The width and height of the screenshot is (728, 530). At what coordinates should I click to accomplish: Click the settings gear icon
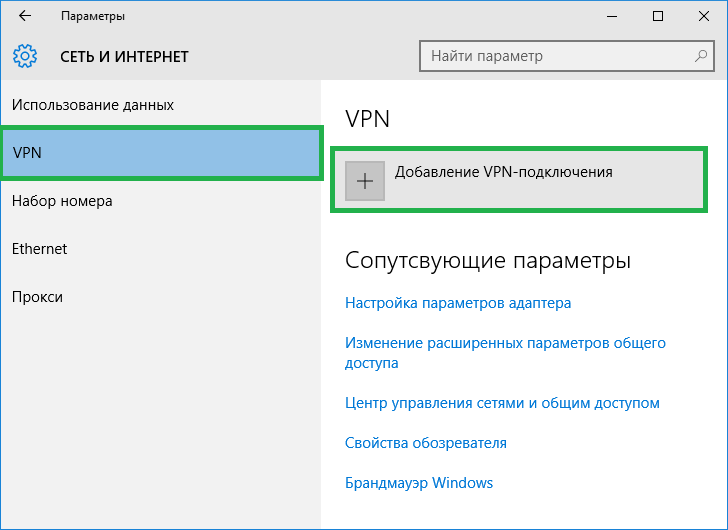tap(25, 56)
